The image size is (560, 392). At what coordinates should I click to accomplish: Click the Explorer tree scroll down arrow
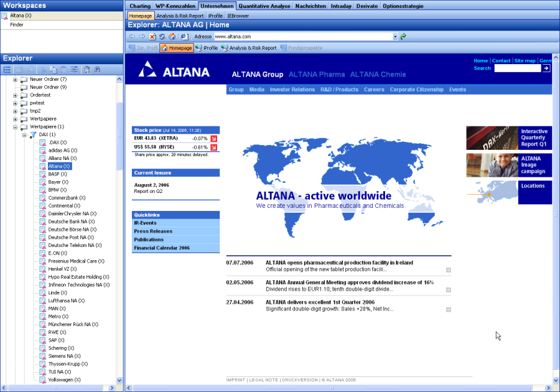tap(119, 380)
